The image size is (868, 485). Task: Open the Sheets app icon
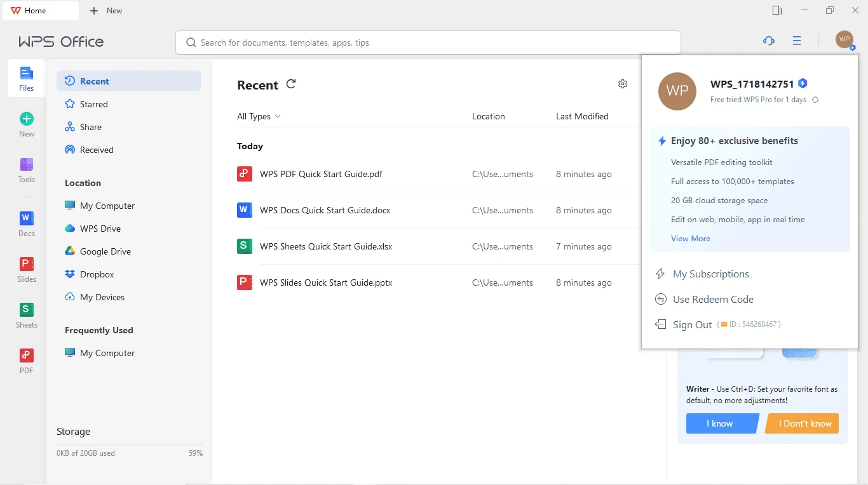[26, 315]
